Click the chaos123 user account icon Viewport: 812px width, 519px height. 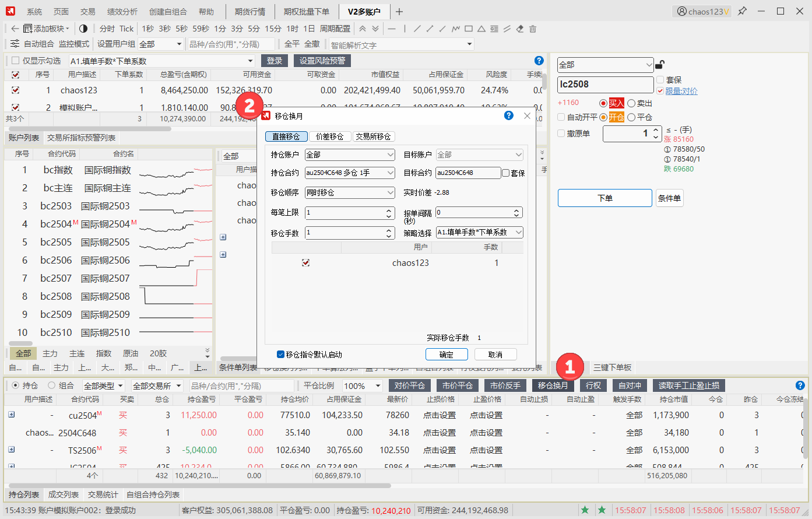(682, 11)
